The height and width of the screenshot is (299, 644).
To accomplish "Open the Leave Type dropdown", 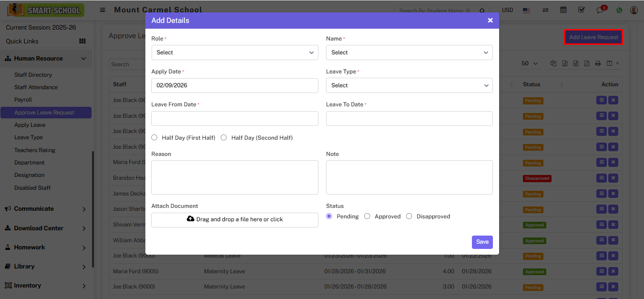I will click(x=409, y=85).
